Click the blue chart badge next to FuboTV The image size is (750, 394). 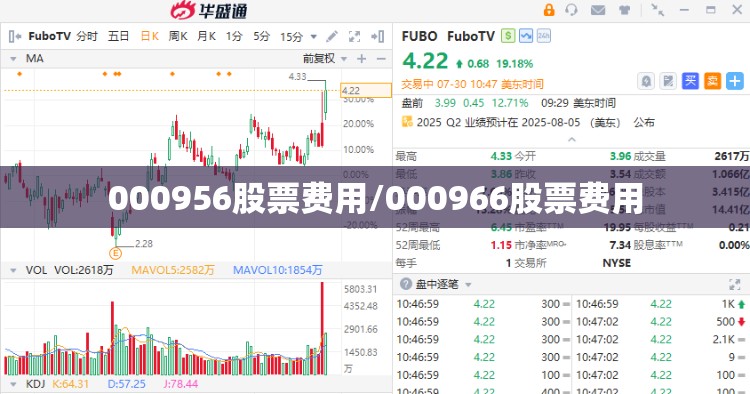click(x=526, y=36)
